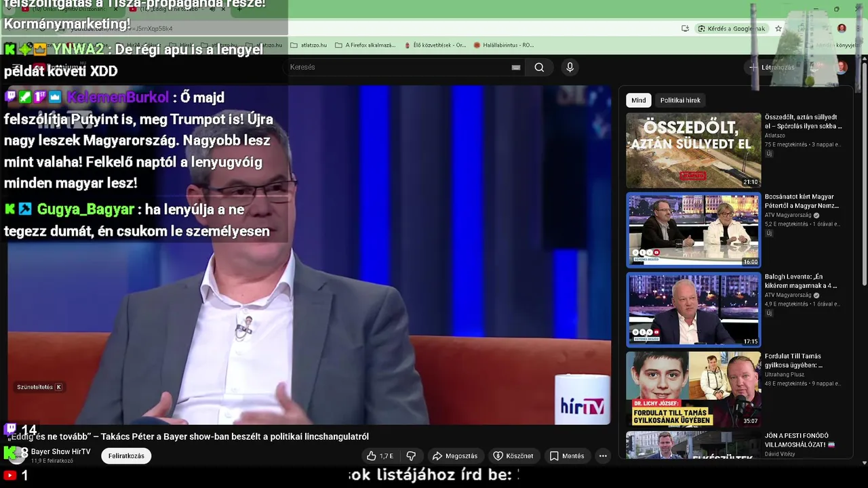
Task: Click the Mentés save button
Action: 567,456
